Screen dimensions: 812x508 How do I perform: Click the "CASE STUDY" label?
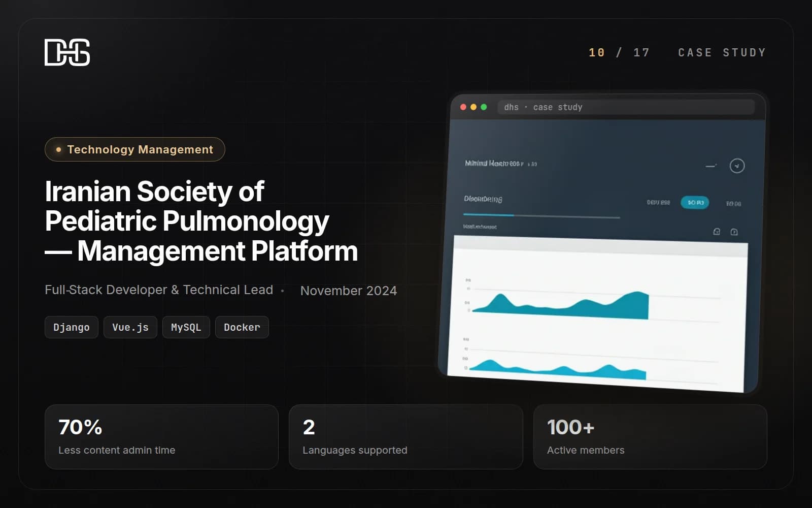click(x=722, y=52)
